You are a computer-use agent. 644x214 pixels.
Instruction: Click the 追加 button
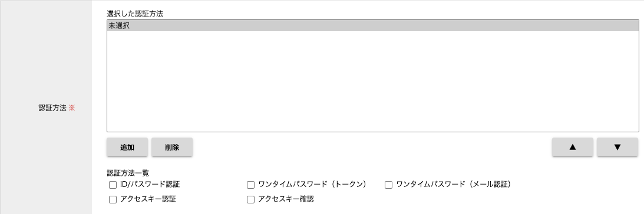[x=127, y=147]
